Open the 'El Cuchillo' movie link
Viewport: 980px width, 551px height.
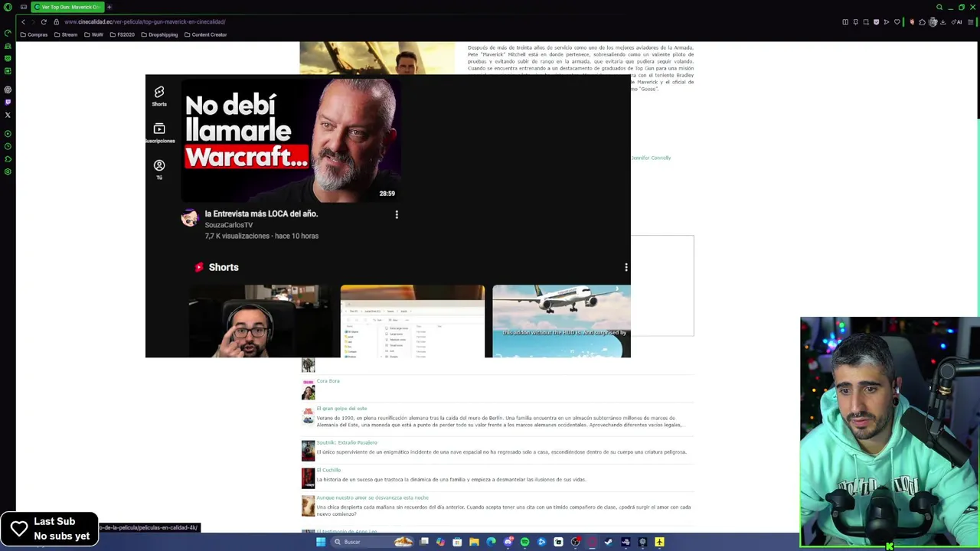click(x=328, y=470)
